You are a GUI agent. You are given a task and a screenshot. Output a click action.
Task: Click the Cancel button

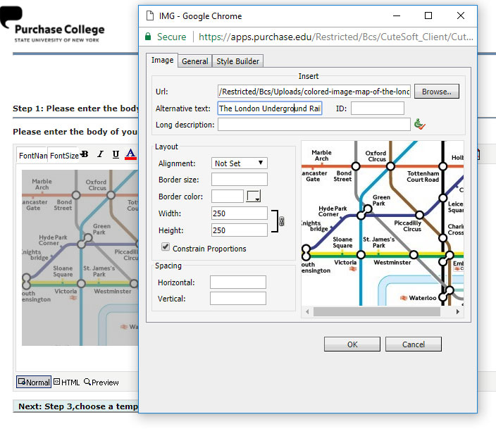413,344
